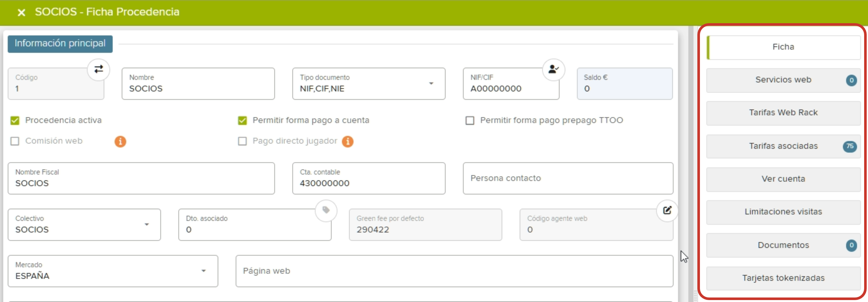Open the Ver cuenta section
The width and height of the screenshot is (868, 302).
[783, 179]
